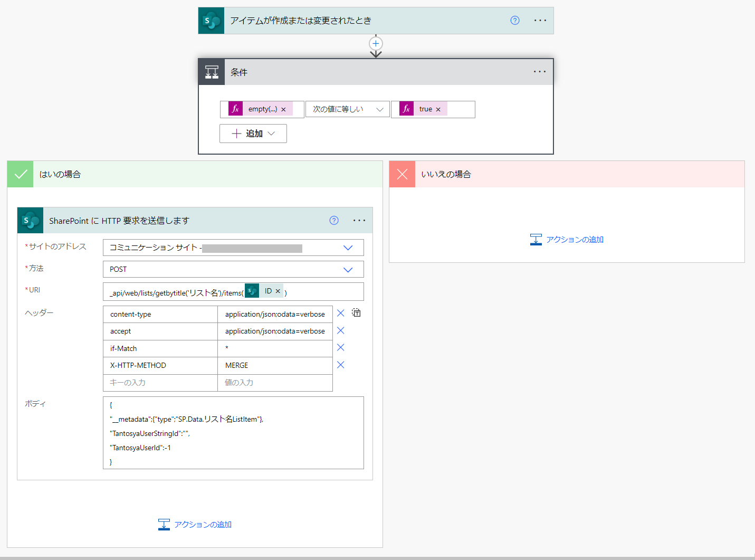
Task: Remove the empty(...) expression token
Action: tap(283, 109)
